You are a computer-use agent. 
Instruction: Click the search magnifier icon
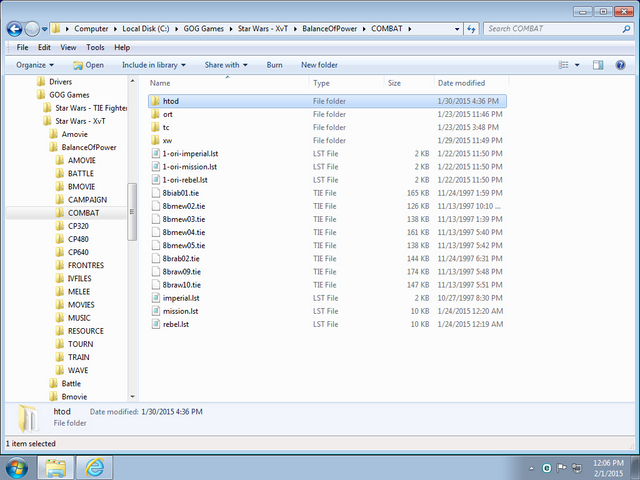(x=627, y=29)
